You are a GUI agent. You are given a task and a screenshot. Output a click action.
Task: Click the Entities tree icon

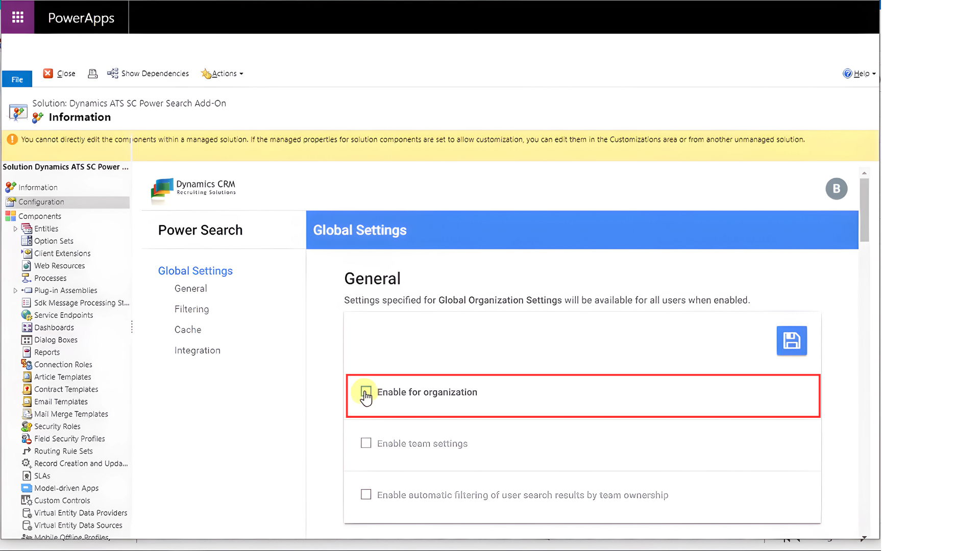27,229
